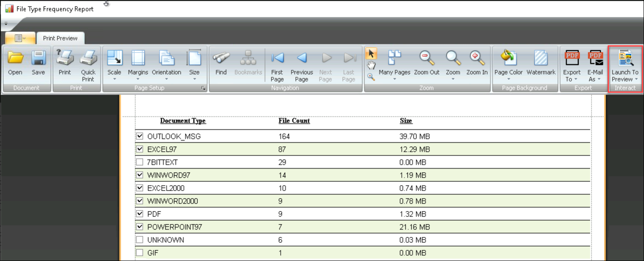Expand the Launch To Preview dropdown arrow
This screenshot has width=644, height=261.
click(x=636, y=80)
